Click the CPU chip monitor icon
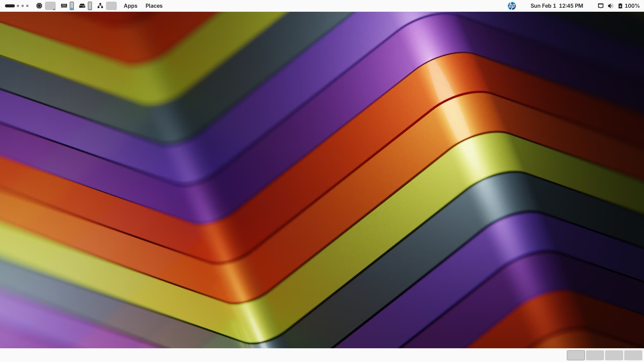 pos(39,6)
